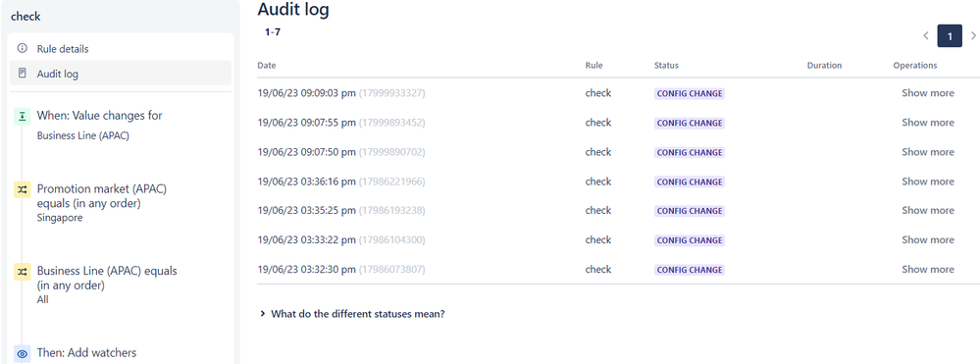The width and height of the screenshot is (980, 364).
Task: Show more for the 03:35:25 pm entry
Action: click(927, 211)
